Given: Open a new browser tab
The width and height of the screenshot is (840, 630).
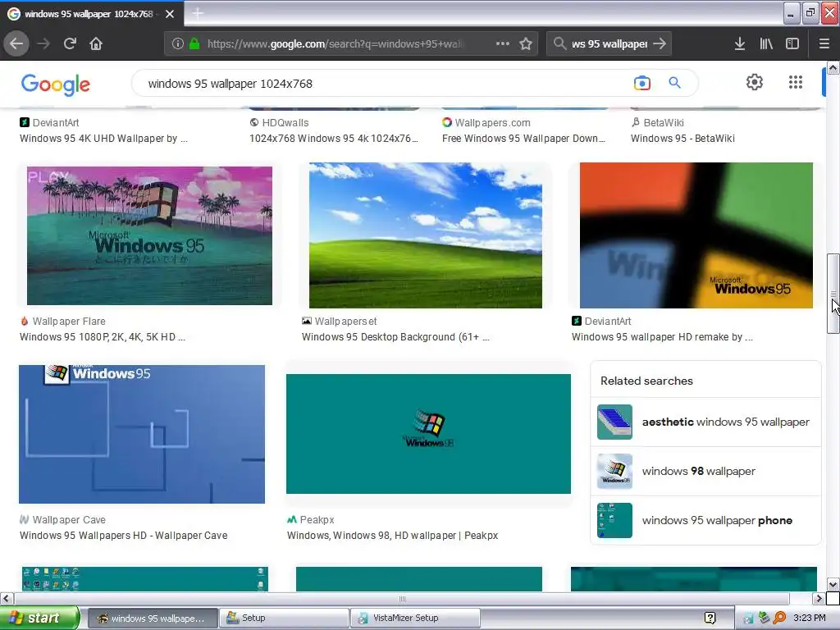Looking at the screenshot, I should pyautogui.click(x=197, y=13).
